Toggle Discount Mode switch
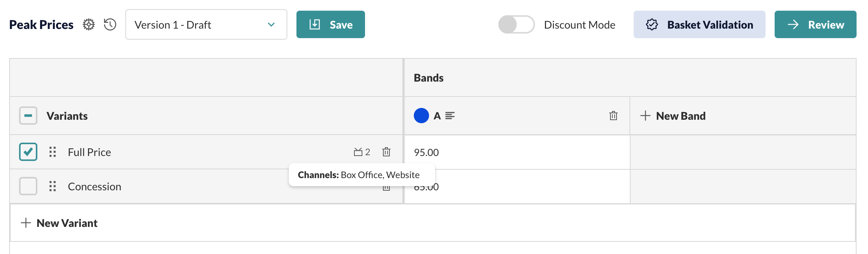The image size is (868, 254). coord(516,24)
